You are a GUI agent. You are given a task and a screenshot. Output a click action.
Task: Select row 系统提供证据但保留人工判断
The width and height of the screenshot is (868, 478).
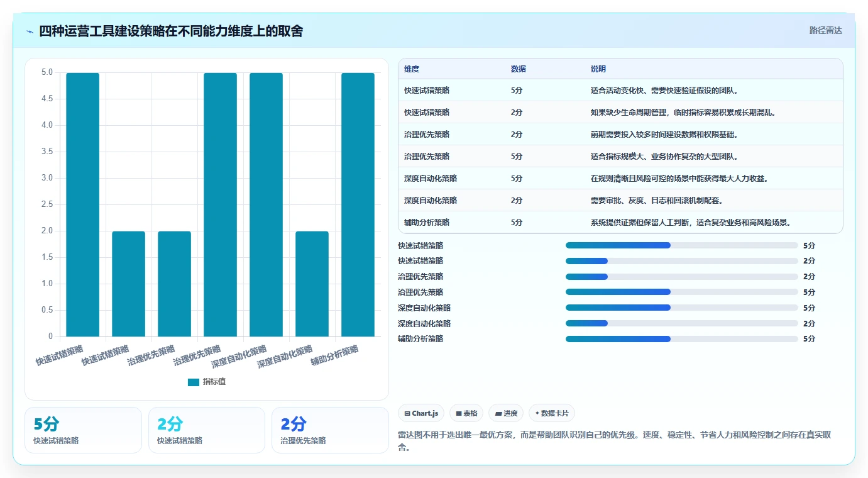(620, 222)
